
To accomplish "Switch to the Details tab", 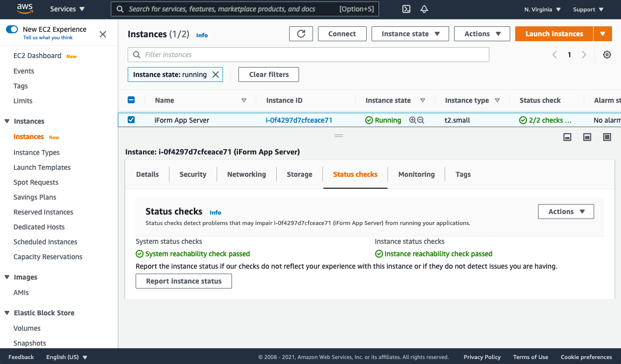I will [148, 174].
